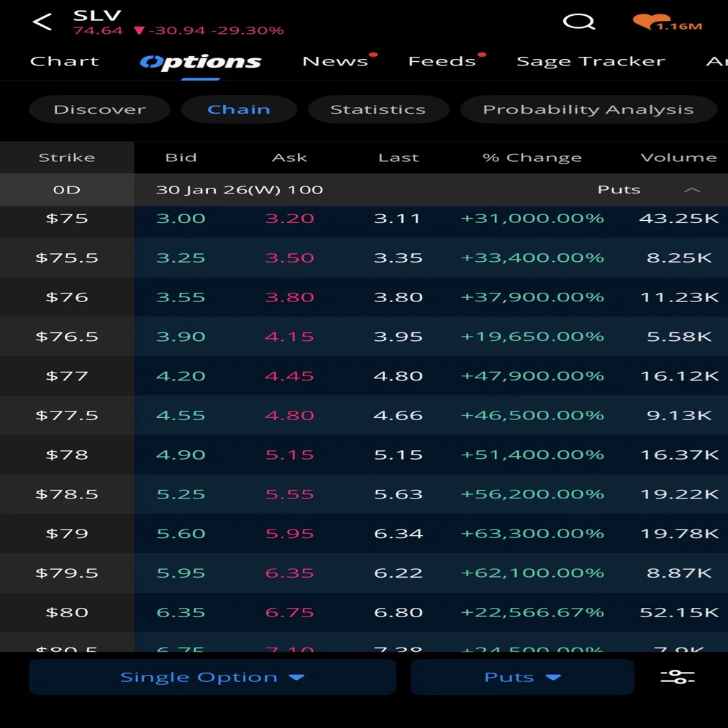Screen dimensions: 728x728
Task: Open the News tab
Action: coord(335,61)
